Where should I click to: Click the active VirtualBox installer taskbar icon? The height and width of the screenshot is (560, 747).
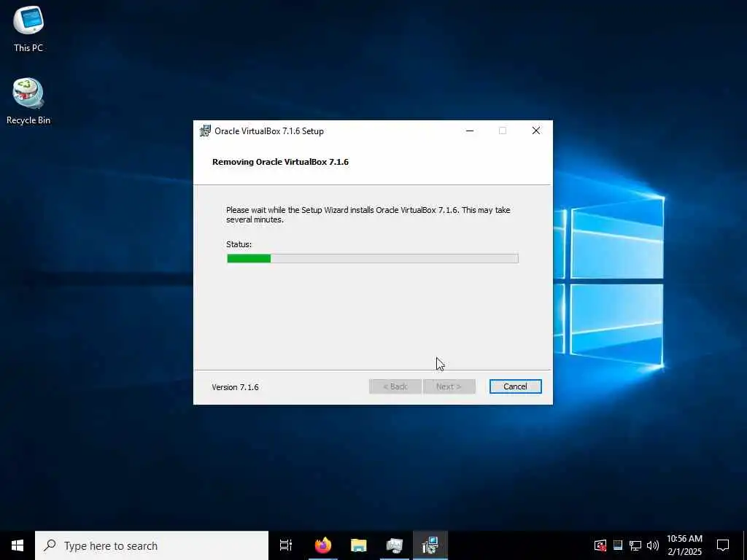(430, 545)
